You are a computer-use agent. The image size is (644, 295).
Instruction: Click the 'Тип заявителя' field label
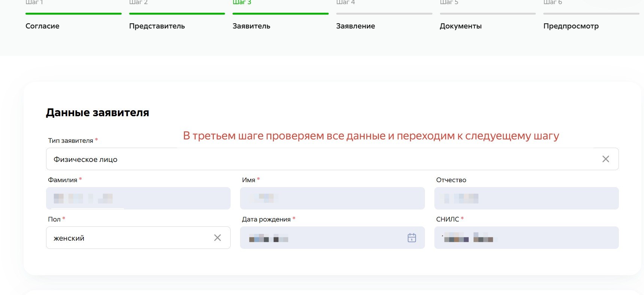click(x=70, y=141)
